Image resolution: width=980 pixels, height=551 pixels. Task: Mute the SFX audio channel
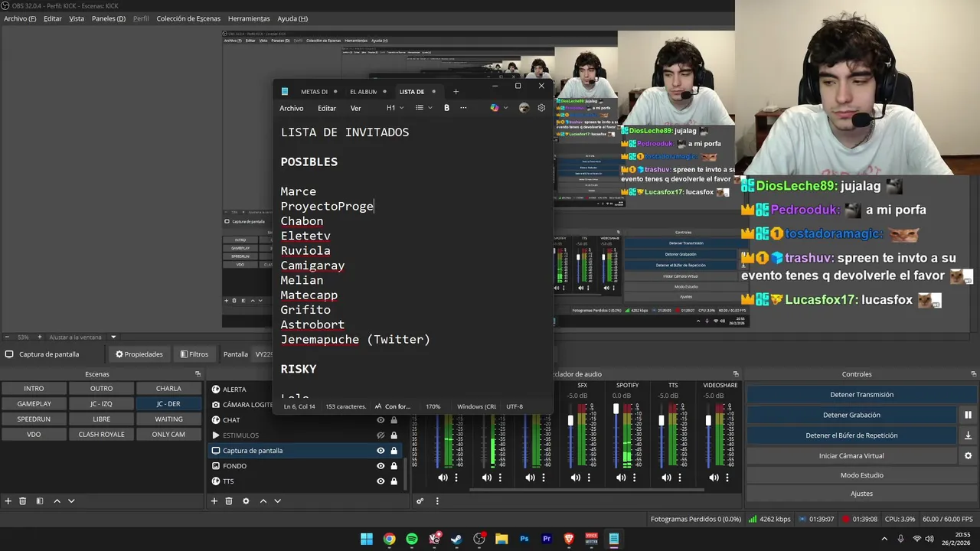[575, 478]
